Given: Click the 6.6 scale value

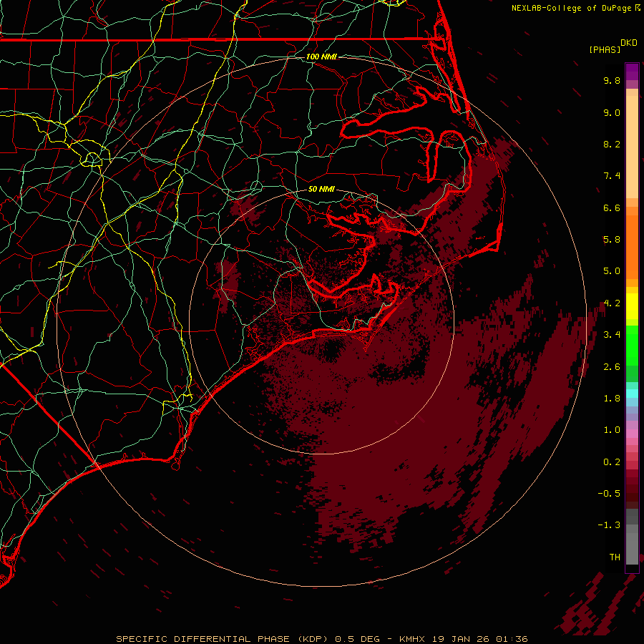Looking at the screenshot, I should point(612,208).
